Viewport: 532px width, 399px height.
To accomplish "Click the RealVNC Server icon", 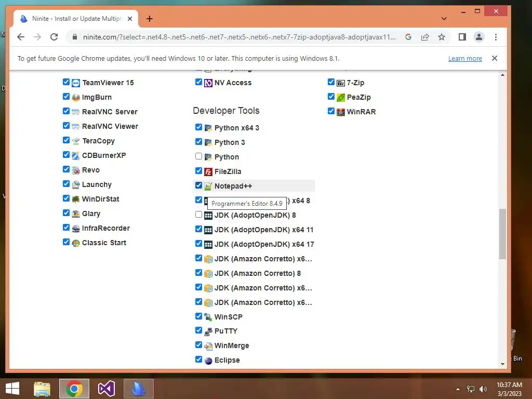I will tap(76, 112).
